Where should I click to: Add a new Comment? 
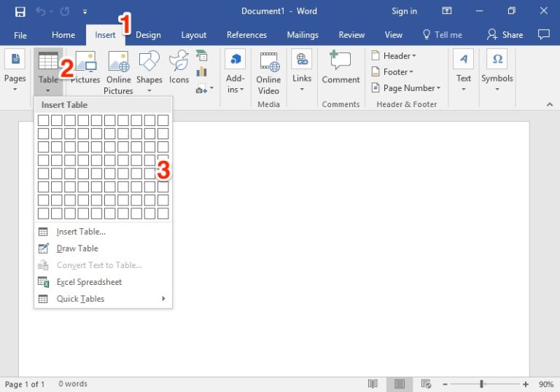tap(341, 67)
